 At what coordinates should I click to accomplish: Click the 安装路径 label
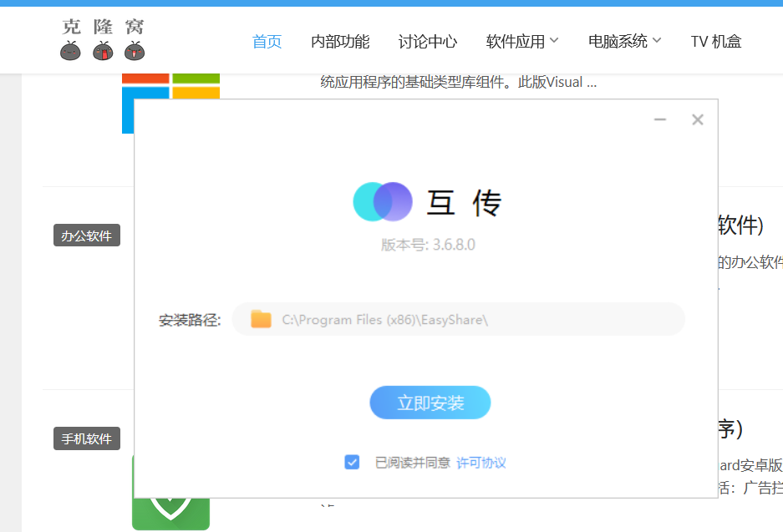[190, 320]
